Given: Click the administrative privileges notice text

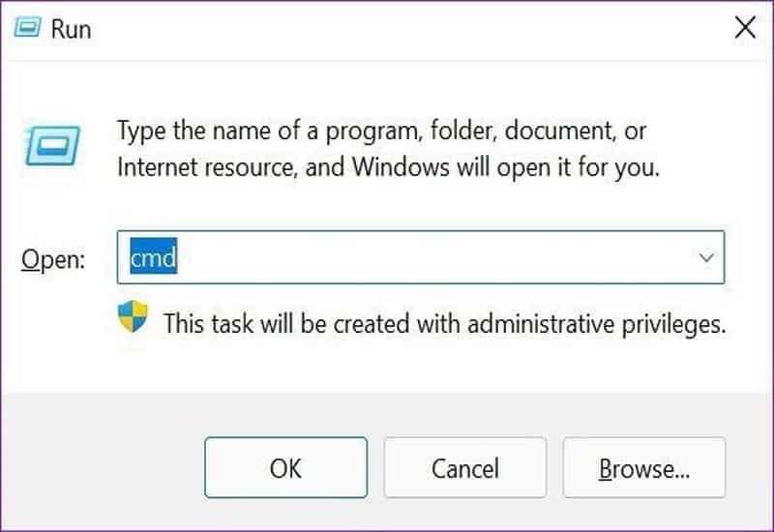Looking at the screenshot, I should [x=444, y=323].
